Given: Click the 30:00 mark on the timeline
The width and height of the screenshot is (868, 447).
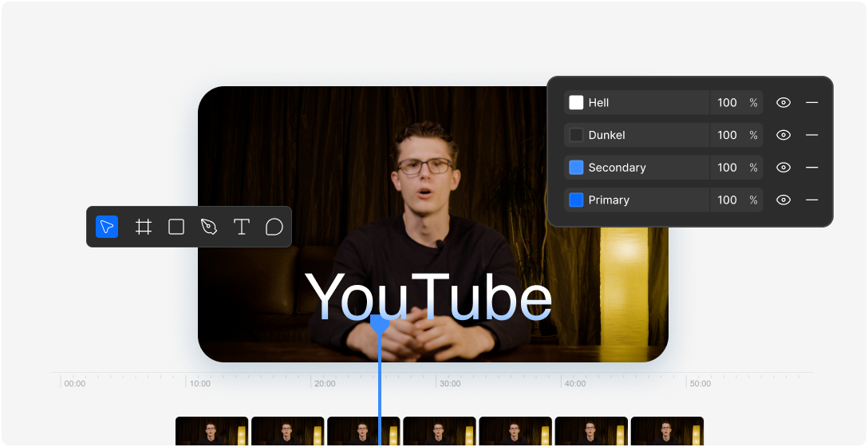Looking at the screenshot, I should pos(450,383).
